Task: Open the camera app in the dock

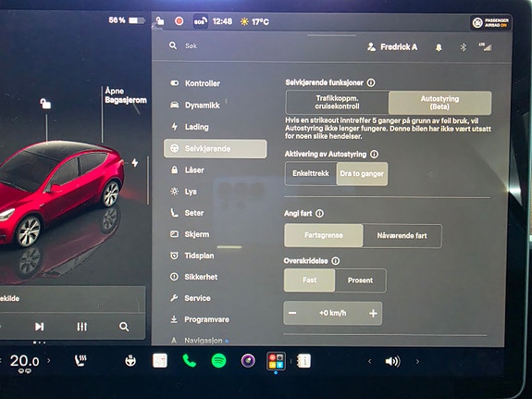Action: pos(248,361)
